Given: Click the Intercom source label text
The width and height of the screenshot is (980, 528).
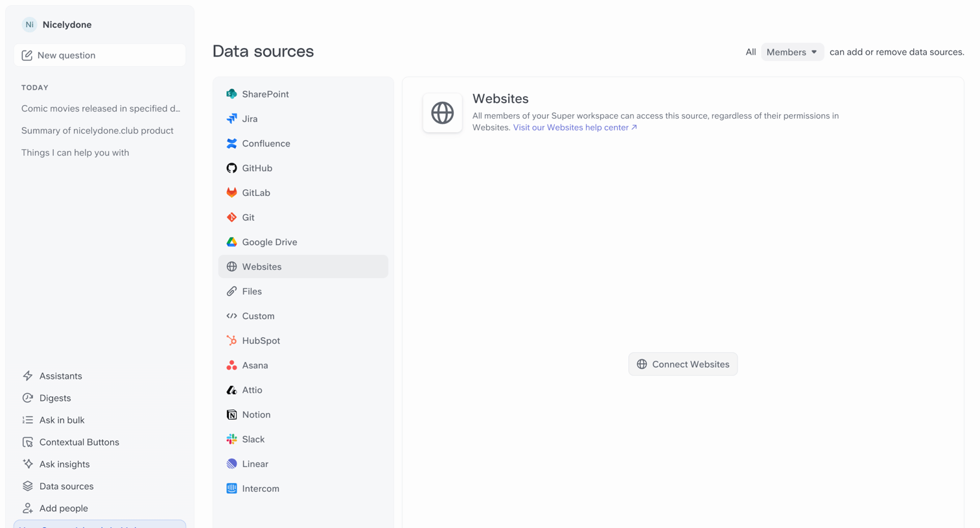Looking at the screenshot, I should [261, 488].
